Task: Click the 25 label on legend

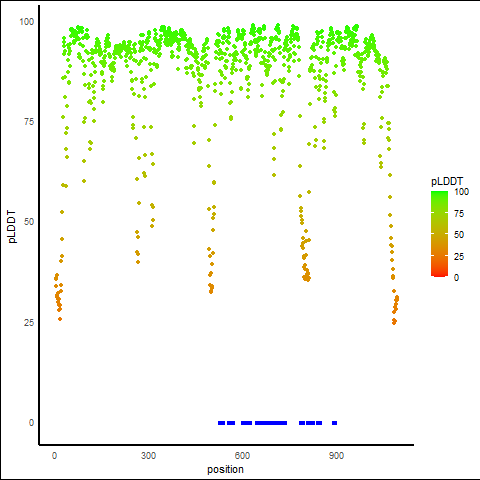Action: (459, 256)
